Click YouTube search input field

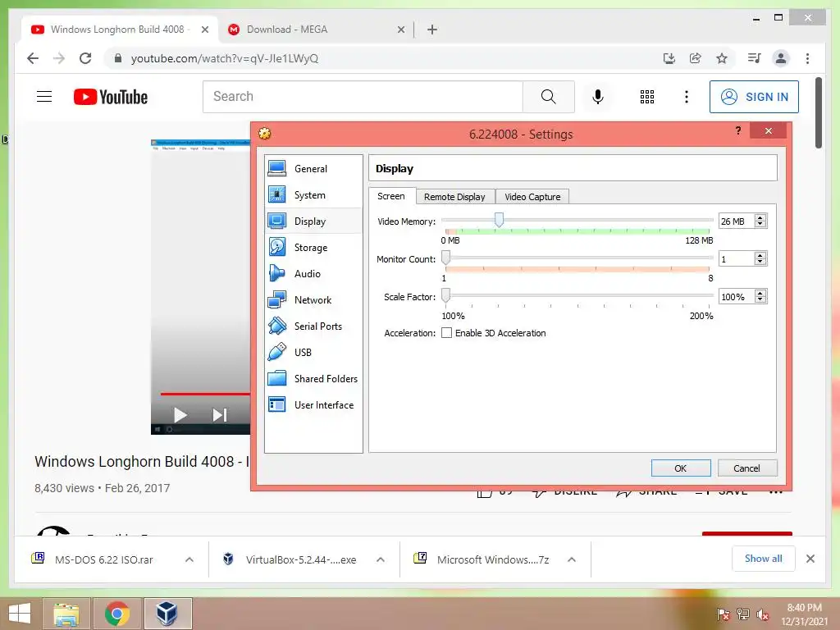[363, 97]
